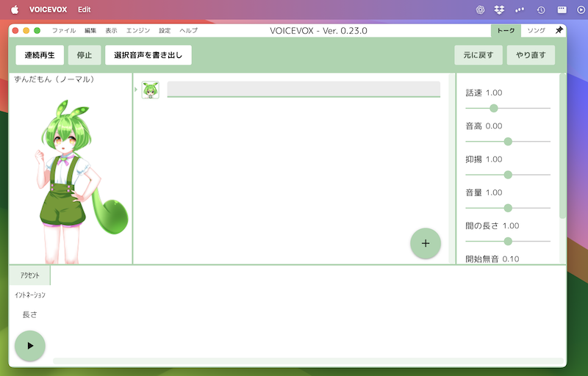588x376 pixels.
Task: Click the window-shaped menu bar icon
Action: tap(562, 10)
